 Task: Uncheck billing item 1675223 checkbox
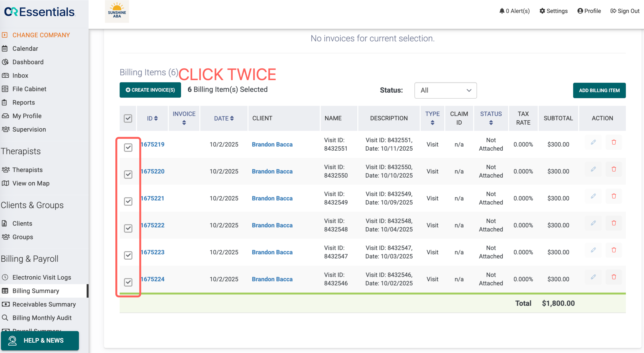[x=128, y=255]
